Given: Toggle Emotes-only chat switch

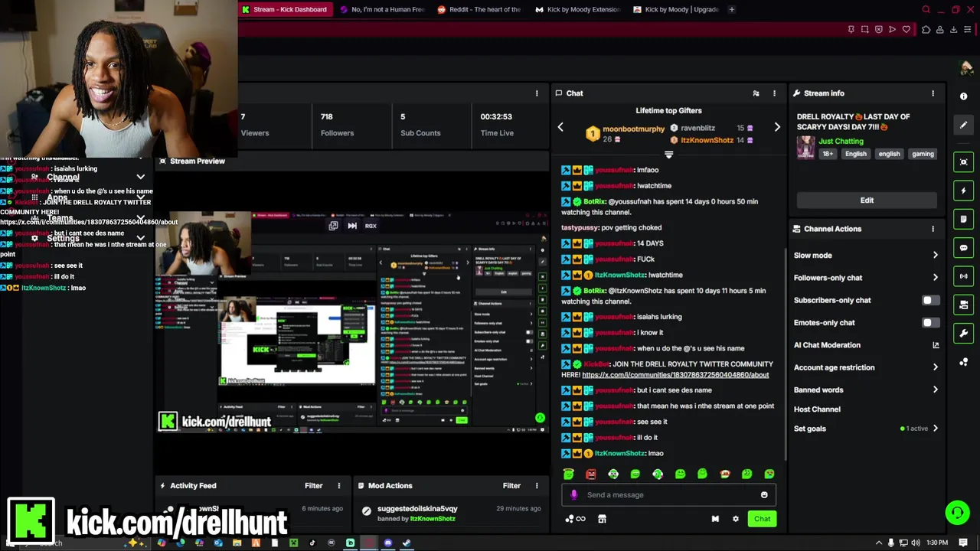Looking at the screenshot, I should coord(929,322).
